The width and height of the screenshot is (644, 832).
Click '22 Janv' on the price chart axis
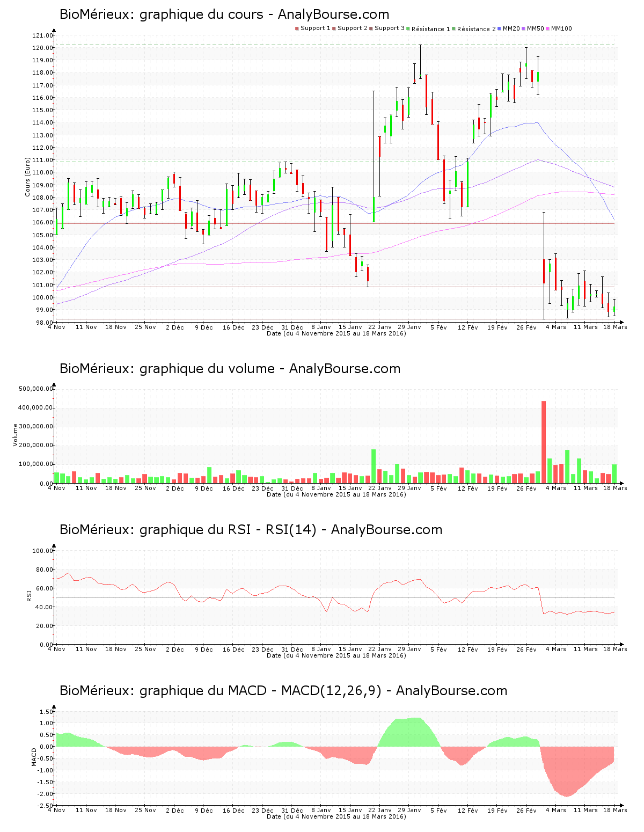point(379,327)
